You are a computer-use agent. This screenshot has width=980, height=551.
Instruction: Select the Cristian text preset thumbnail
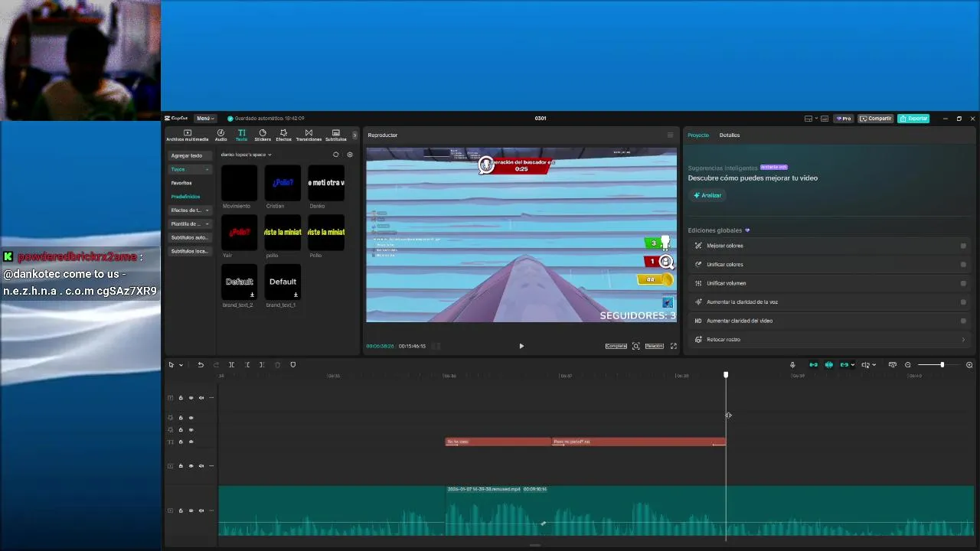click(283, 183)
